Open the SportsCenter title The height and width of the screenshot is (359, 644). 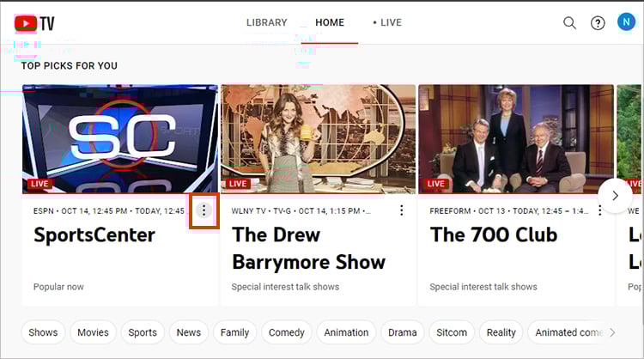[x=94, y=235]
